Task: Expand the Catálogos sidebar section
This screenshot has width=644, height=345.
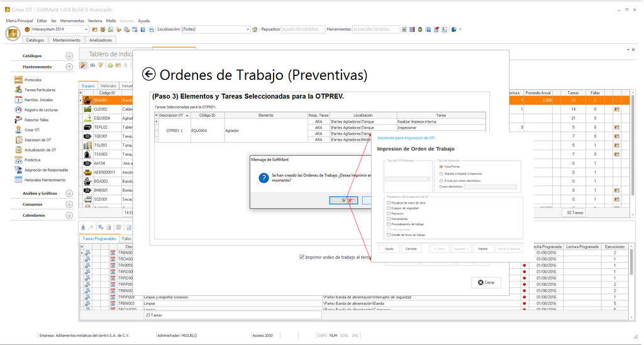Action: point(69,56)
